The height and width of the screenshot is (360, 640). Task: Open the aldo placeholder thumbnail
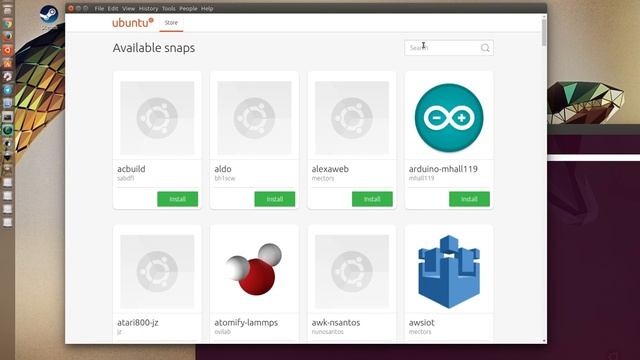254,118
